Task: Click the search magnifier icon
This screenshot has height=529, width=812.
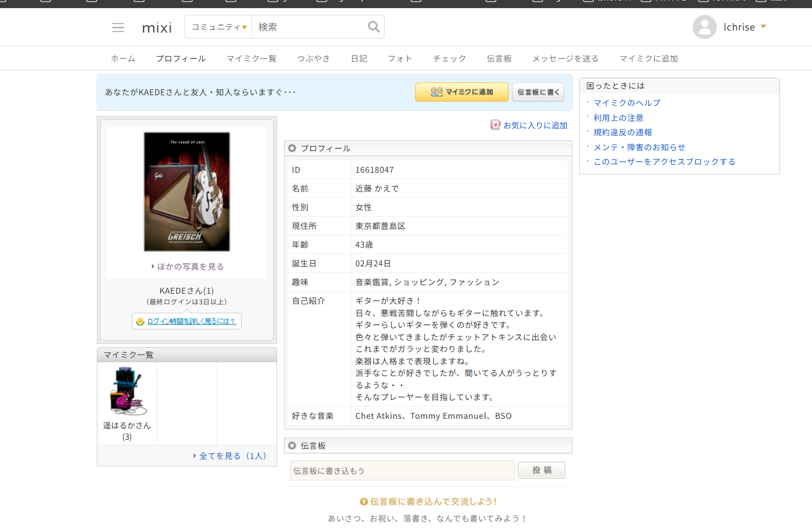Action: [x=373, y=27]
